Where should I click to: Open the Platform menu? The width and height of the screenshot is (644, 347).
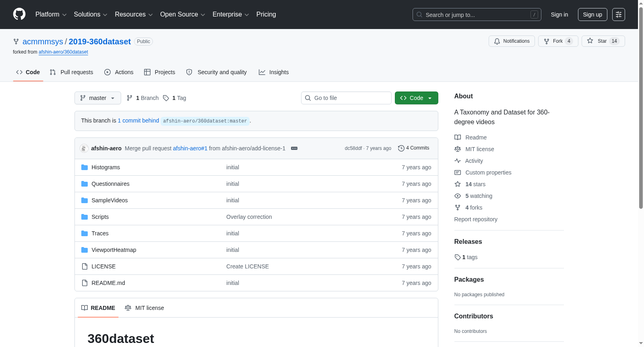(51, 15)
